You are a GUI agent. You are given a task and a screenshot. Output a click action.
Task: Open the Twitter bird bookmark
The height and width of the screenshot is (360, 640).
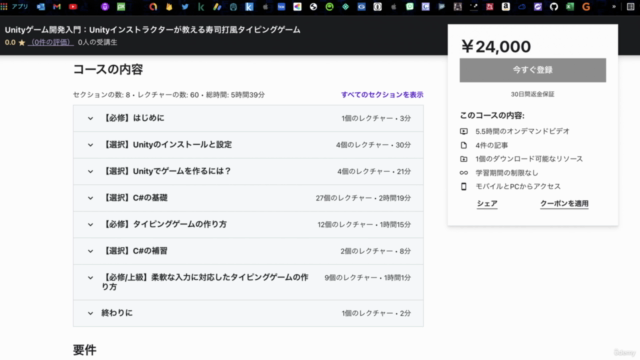tap(185, 7)
